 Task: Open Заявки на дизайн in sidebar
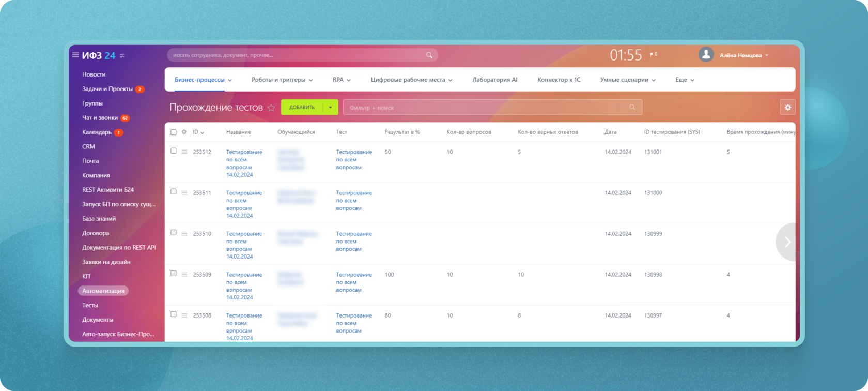(x=106, y=262)
